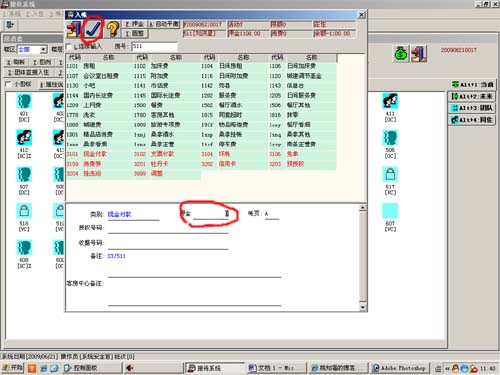Select the vacant room 518 lock icon
This screenshot has width=500, height=375.
[x=24, y=211]
